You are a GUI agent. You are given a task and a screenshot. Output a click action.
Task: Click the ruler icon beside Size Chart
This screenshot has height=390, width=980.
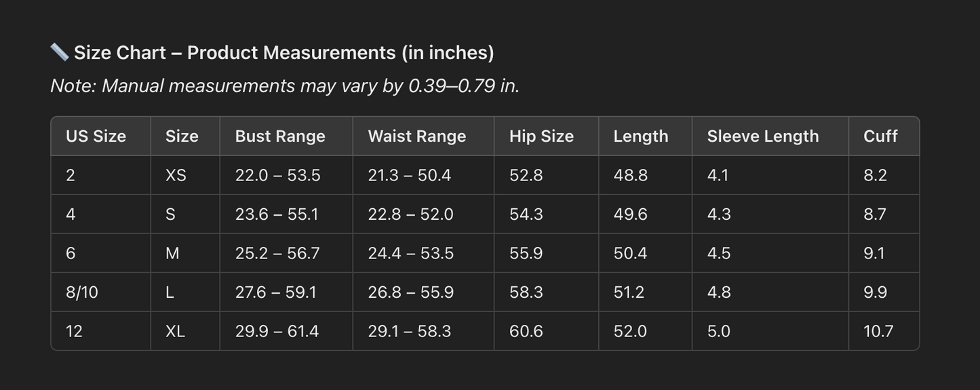pyautogui.click(x=60, y=52)
